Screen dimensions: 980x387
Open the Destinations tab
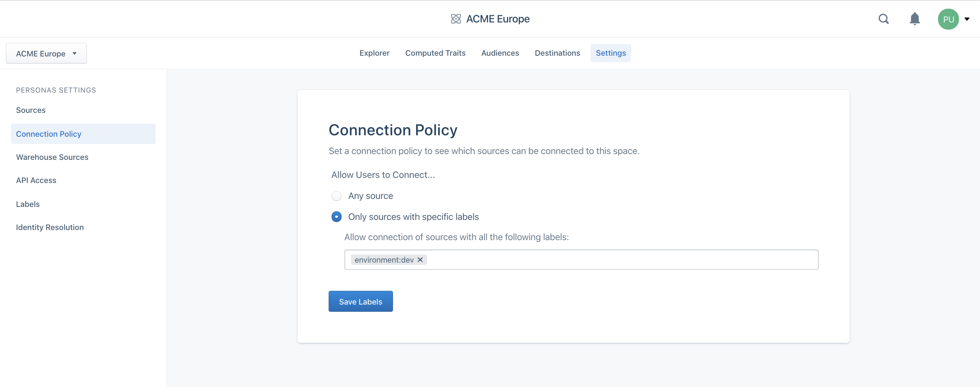(557, 53)
